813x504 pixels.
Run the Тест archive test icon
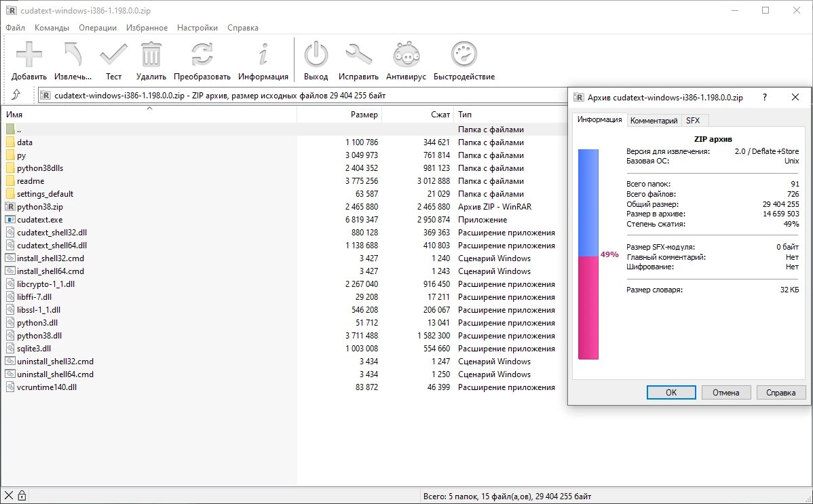(113, 54)
